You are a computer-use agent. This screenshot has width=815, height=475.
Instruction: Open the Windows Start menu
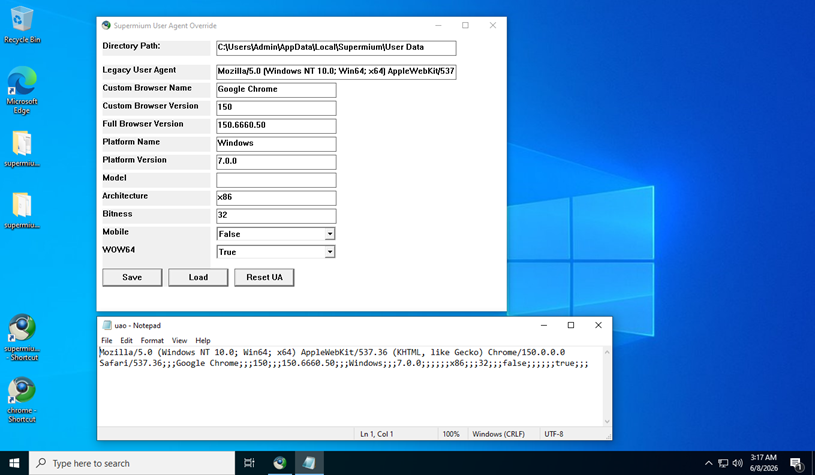pos(15,463)
